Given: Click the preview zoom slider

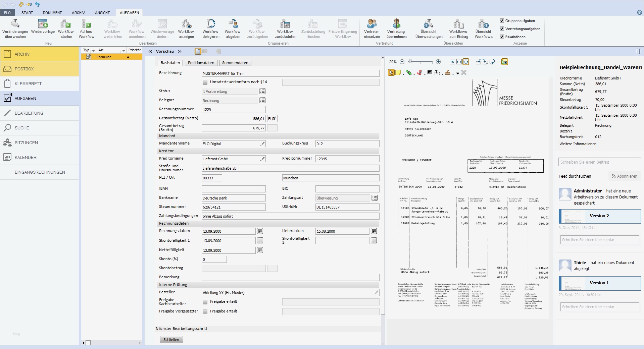Looking at the screenshot, I should tap(419, 62).
